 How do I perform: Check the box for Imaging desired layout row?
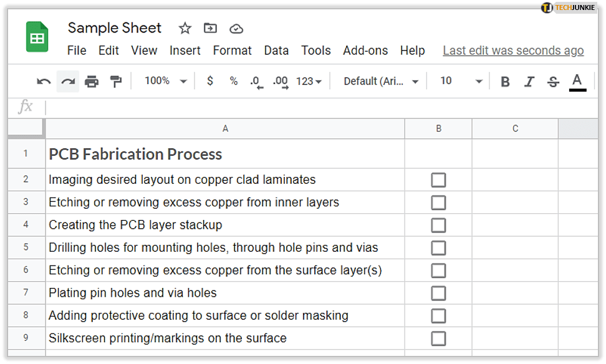point(438,180)
